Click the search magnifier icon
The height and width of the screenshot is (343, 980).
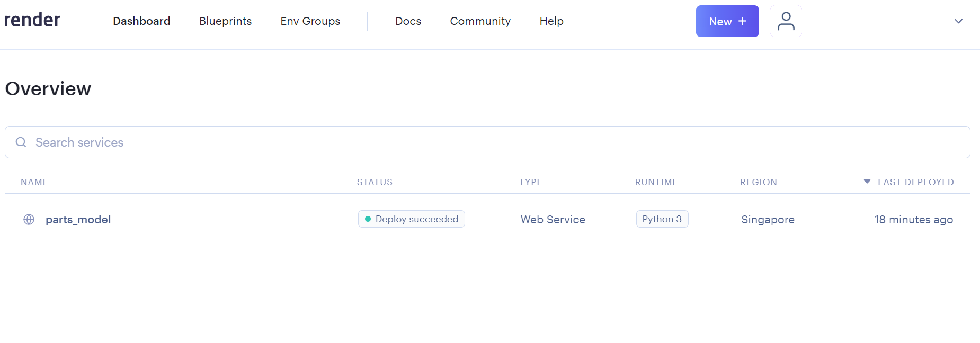(21, 142)
